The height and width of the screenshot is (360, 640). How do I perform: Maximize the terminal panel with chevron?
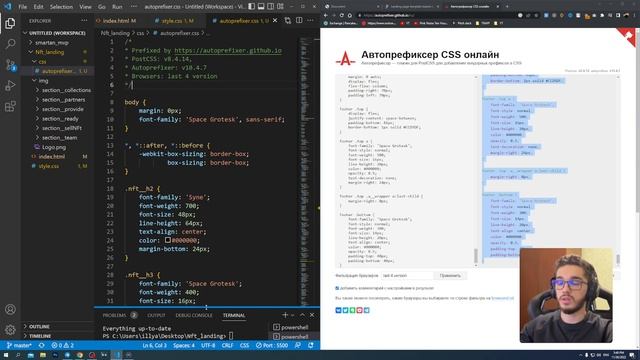click(302, 315)
